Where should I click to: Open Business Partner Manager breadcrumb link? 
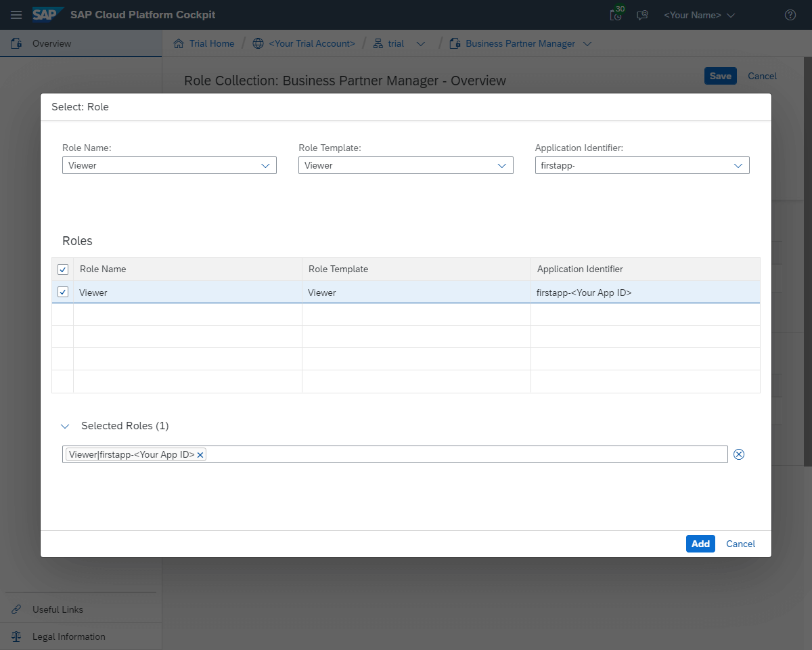tap(520, 43)
